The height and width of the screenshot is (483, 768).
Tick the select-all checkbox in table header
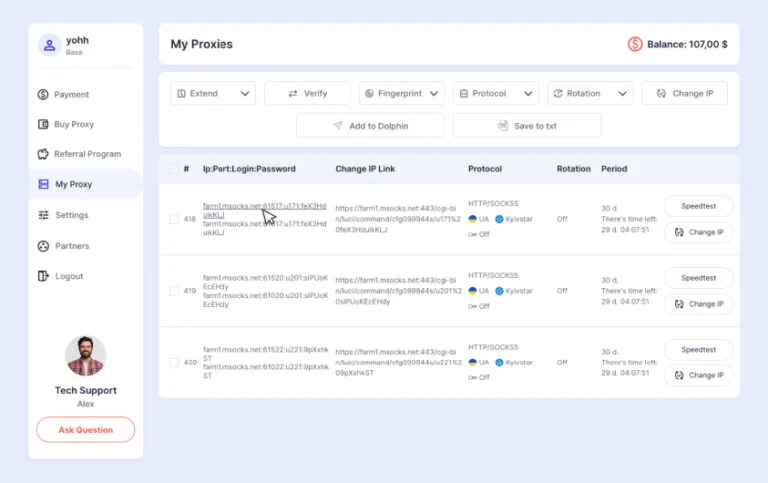[x=174, y=169]
